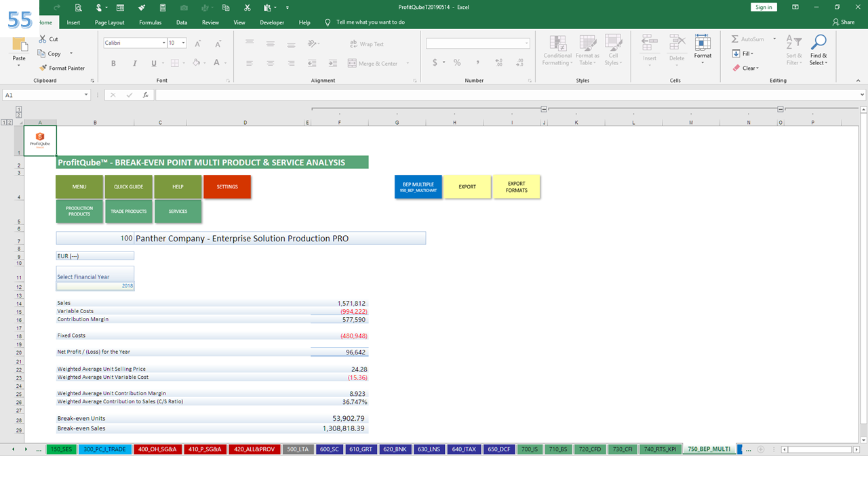Click the Cut icon in the Clipboard group
This screenshot has width=868, height=488.
pyautogui.click(x=43, y=39)
